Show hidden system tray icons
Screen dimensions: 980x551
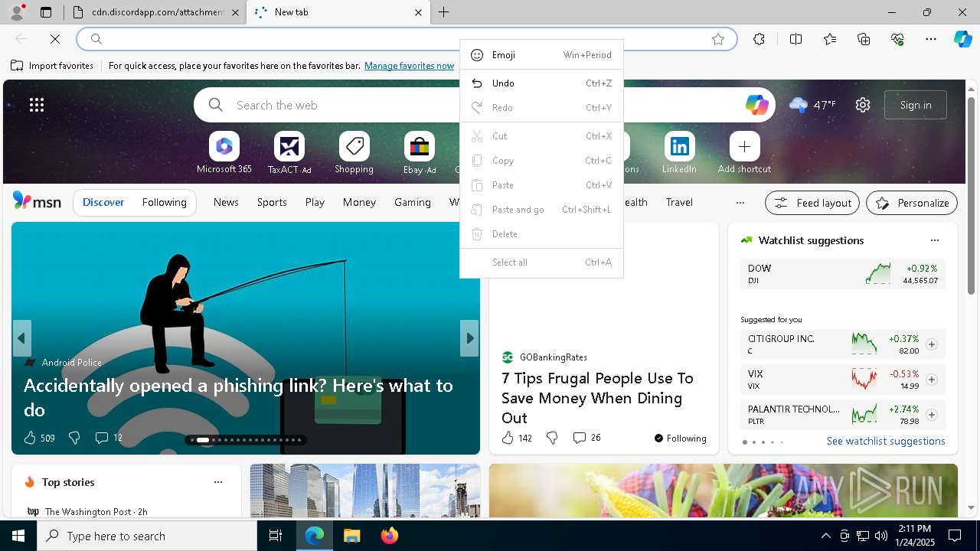(x=825, y=536)
